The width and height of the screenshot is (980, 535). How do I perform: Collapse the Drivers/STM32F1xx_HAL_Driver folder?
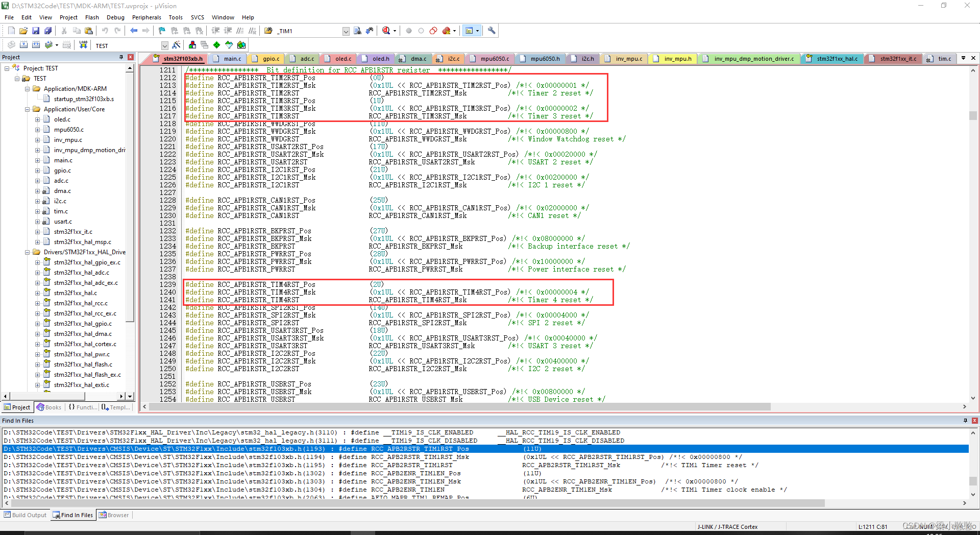coord(27,252)
